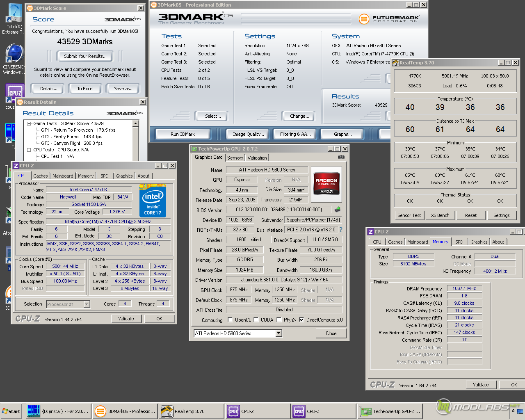Screen dimensions: 525x420
Task: Click Submit Your Results button
Action: point(85,56)
